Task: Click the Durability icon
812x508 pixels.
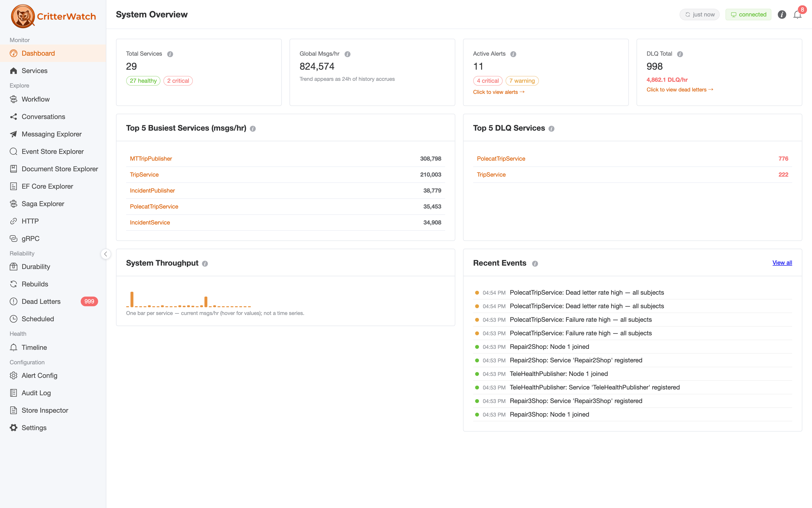Action: [x=14, y=267]
